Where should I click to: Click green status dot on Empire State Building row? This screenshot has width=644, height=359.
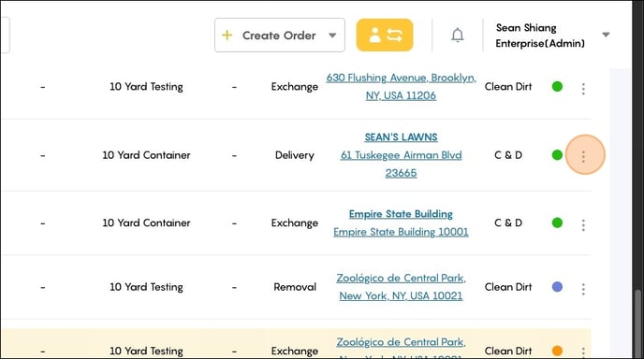557,223
